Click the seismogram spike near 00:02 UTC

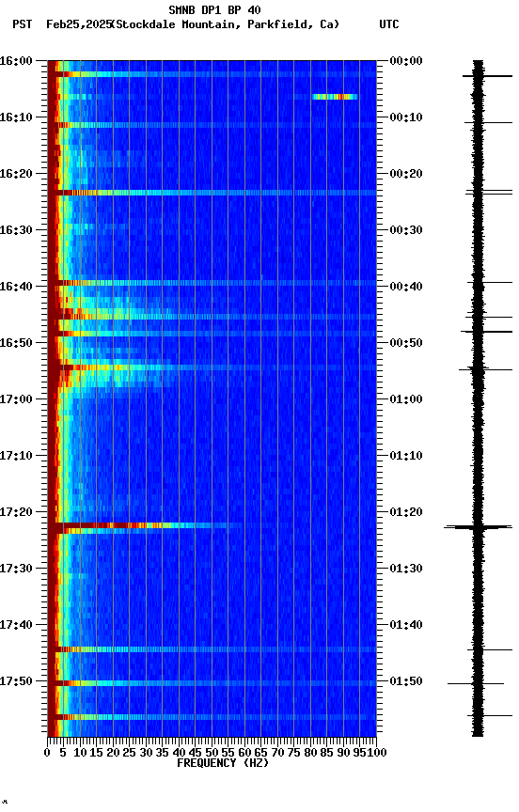coord(487,77)
